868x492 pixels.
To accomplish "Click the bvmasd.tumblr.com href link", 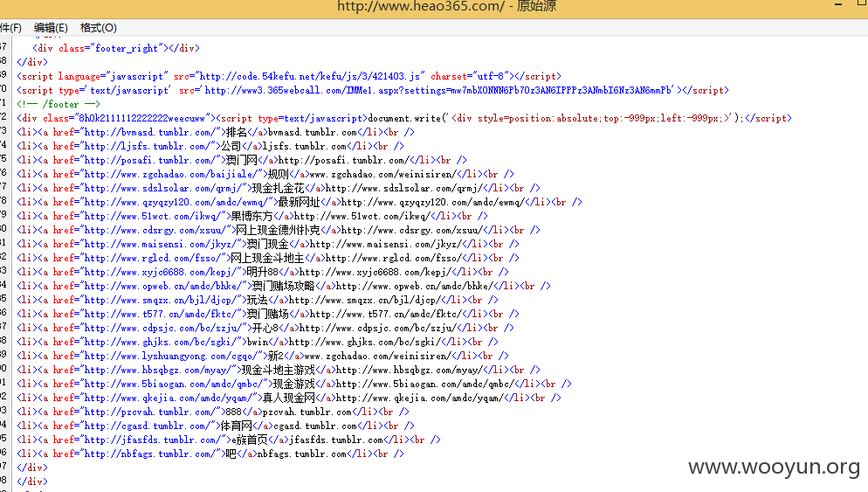I will pyautogui.click(x=148, y=133).
